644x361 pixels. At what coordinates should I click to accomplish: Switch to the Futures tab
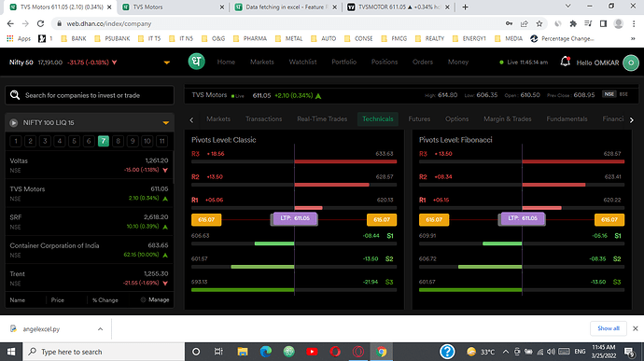tap(419, 119)
